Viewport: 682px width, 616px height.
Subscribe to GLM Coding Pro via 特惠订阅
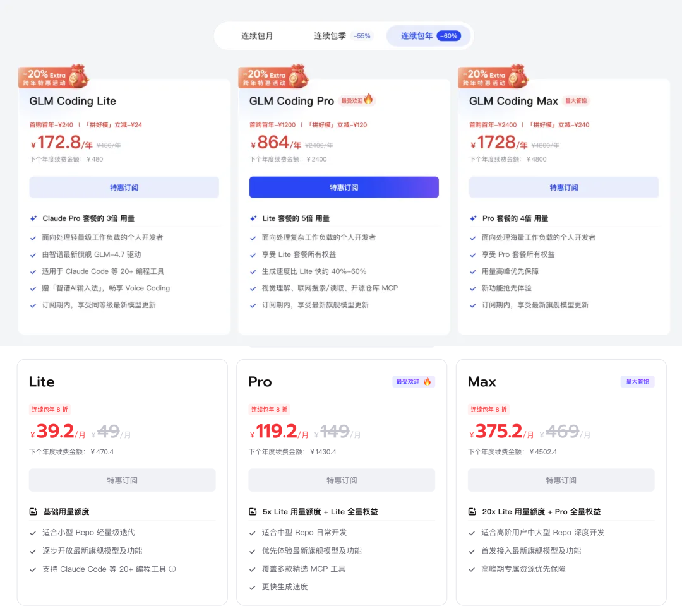pyautogui.click(x=344, y=187)
